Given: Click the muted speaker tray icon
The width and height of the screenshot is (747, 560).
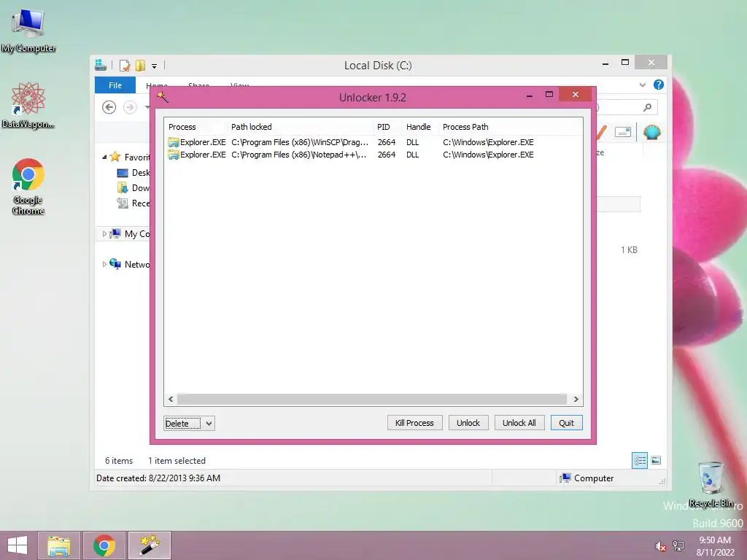Looking at the screenshot, I should pyautogui.click(x=661, y=546).
